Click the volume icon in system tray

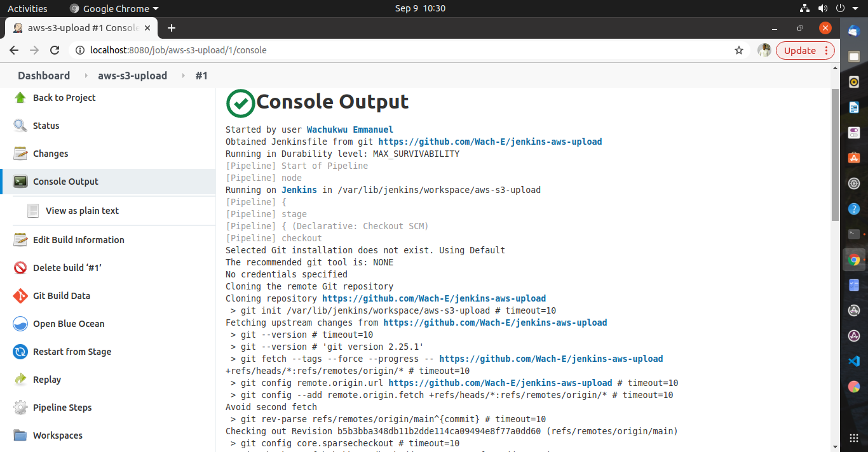(823, 8)
